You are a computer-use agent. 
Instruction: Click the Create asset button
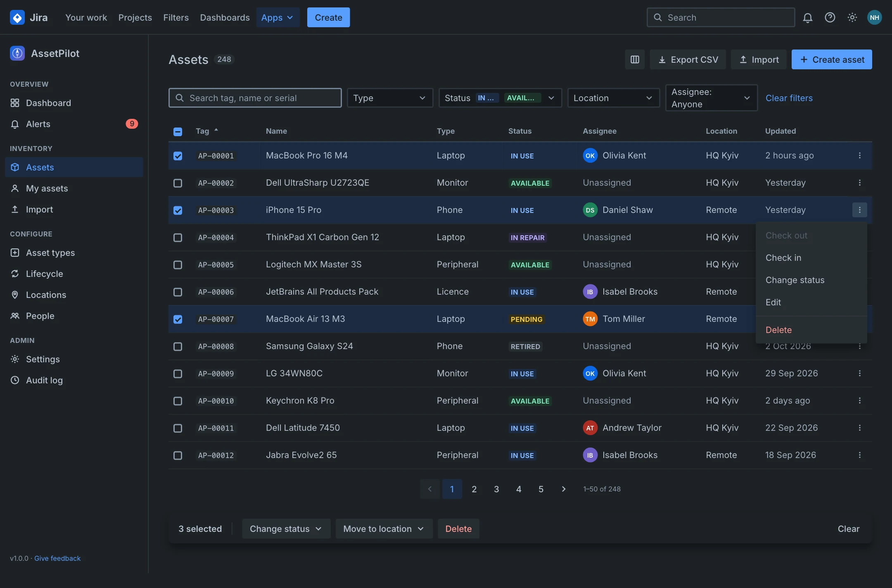(x=832, y=59)
